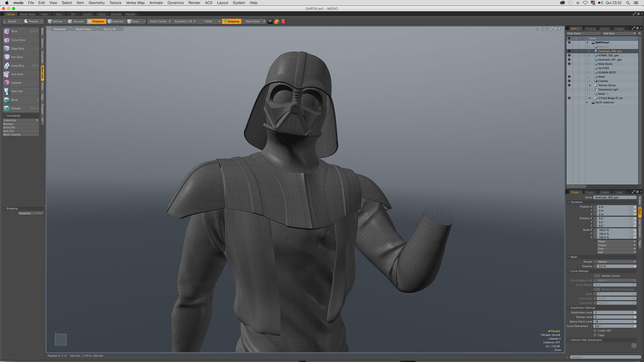Enable the Cage checkbox
Viewport: 644px width, 362px height.
[x=595, y=335]
